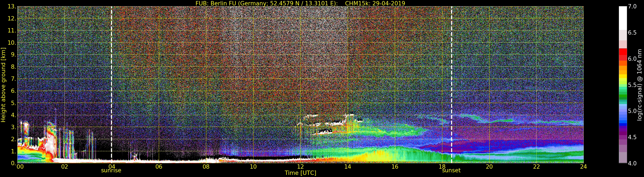Click the 'Height above ground [km]' label

pos(3,85)
